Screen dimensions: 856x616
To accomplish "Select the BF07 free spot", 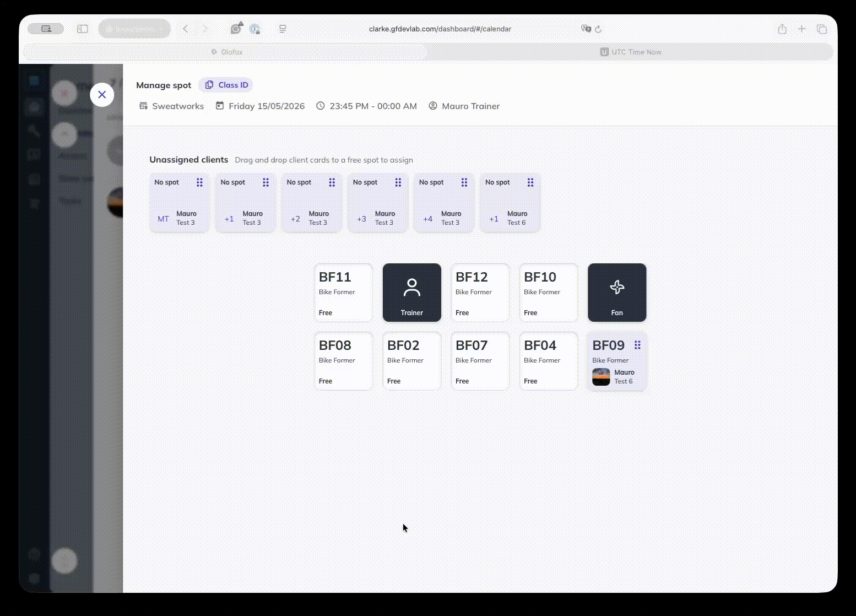I will point(480,361).
